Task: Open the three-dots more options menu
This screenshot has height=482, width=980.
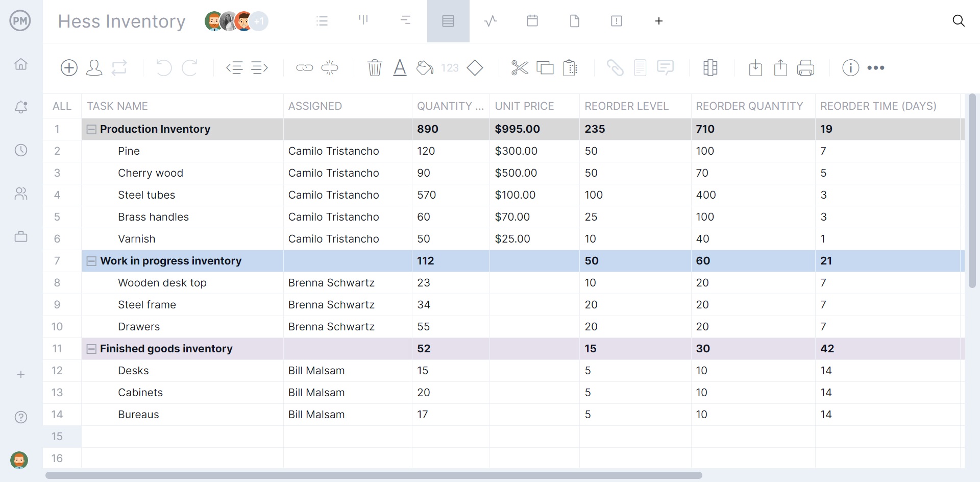Action: click(x=876, y=68)
